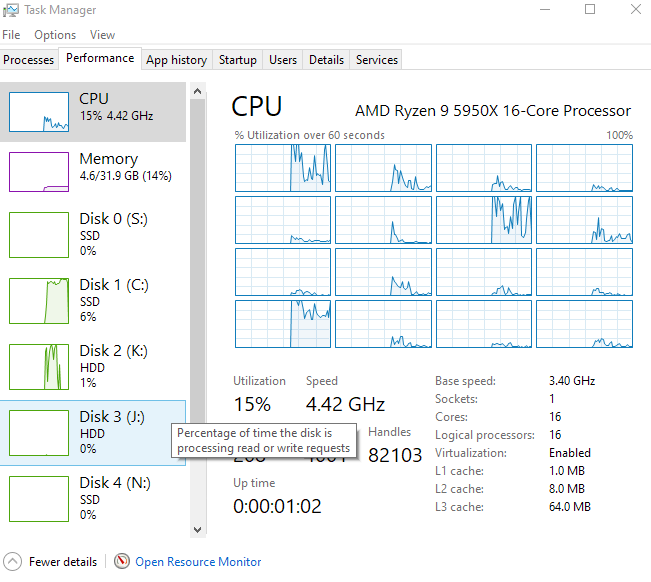The height and width of the screenshot is (582, 651).
Task: Click the first logical processor graph in top row
Action: coord(283,168)
